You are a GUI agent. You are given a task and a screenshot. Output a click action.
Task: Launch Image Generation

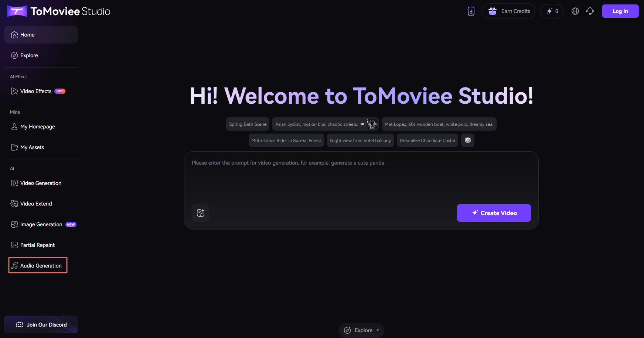pos(41,224)
